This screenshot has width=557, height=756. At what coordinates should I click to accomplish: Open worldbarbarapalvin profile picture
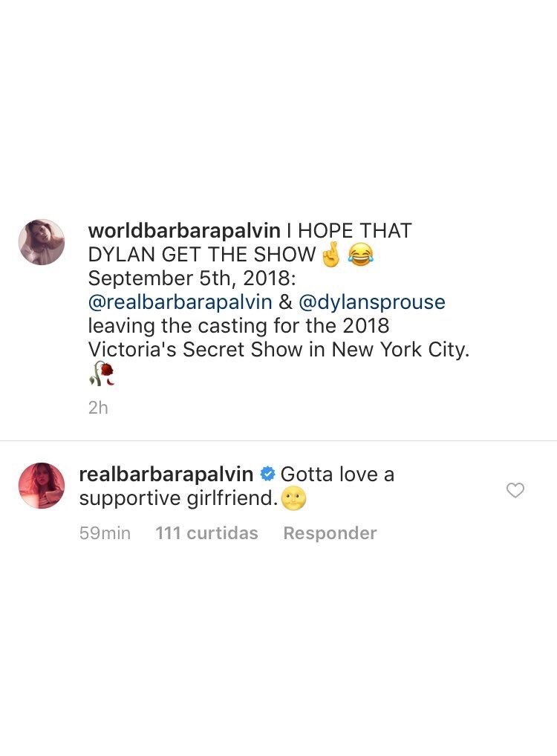42,242
